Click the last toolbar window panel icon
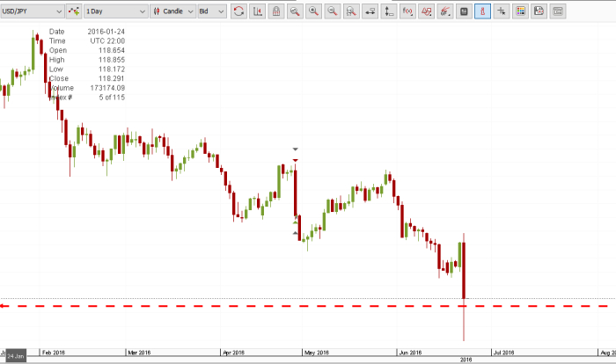Screen dimensions: 616x364 558,11
